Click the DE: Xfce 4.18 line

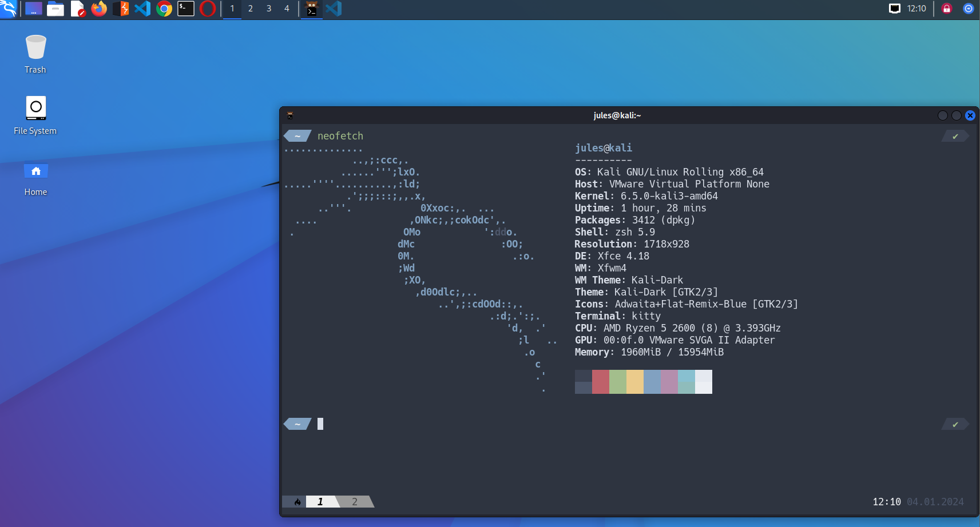(x=612, y=256)
